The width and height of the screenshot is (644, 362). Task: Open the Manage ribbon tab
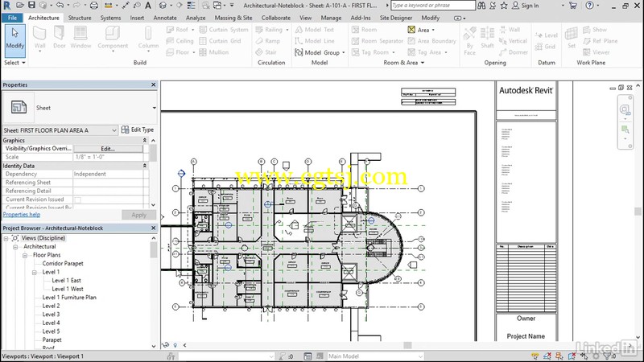[x=331, y=18]
